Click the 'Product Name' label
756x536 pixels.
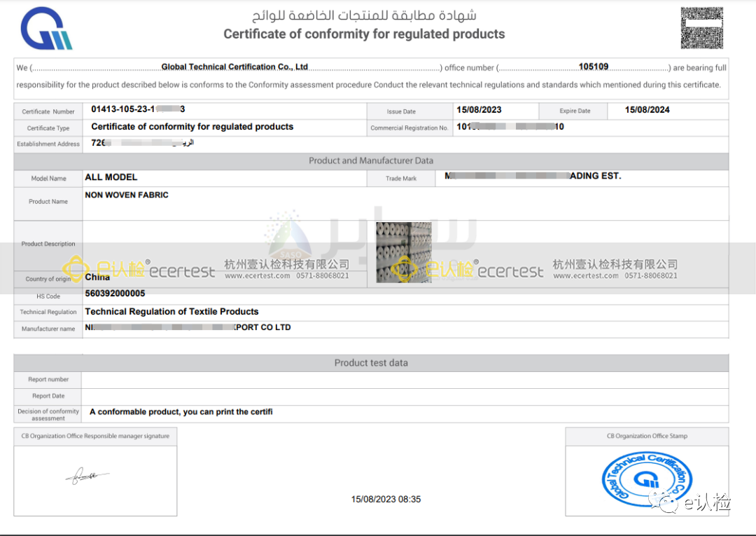pos(48,202)
